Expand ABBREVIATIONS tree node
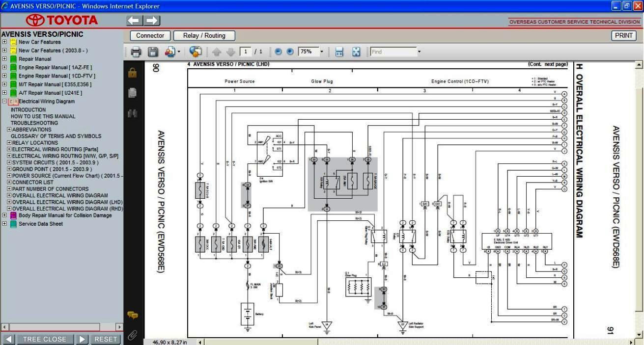This screenshot has width=644, height=345. click(9, 130)
